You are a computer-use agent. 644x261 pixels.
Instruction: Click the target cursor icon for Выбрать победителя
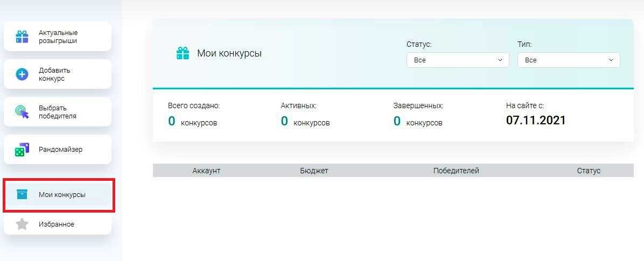pyautogui.click(x=22, y=112)
